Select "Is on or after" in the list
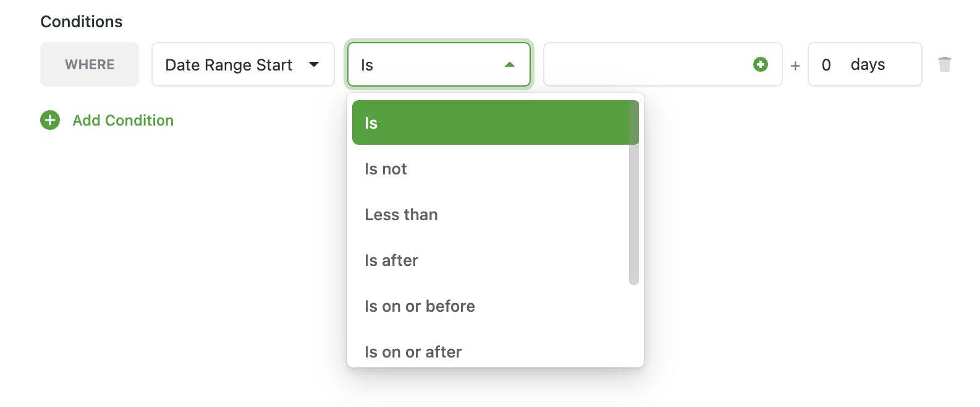The height and width of the screenshot is (407, 980). coord(413,352)
